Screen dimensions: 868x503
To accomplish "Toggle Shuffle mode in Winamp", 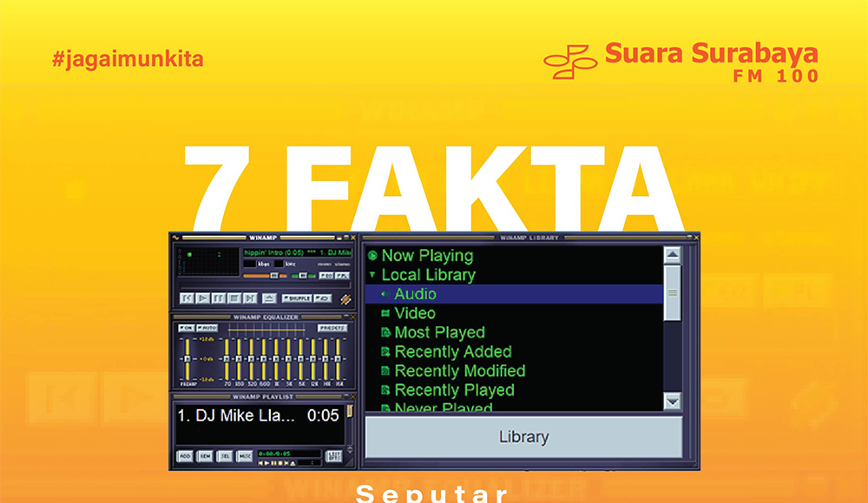I will (297, 298).
